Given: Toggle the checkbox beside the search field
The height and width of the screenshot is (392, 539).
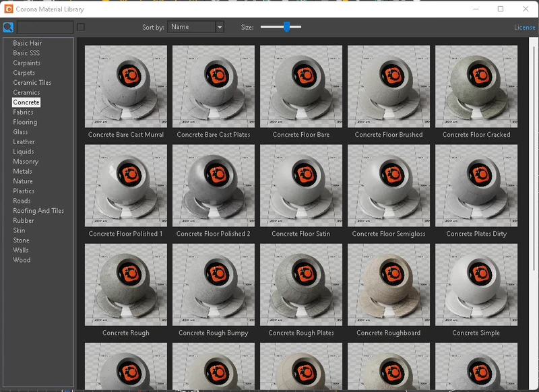Looking at the screenshot, I should [x=81, y=27].
